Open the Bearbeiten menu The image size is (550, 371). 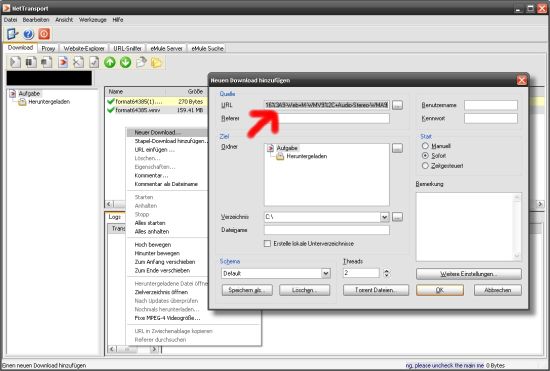tap(36, 20)
